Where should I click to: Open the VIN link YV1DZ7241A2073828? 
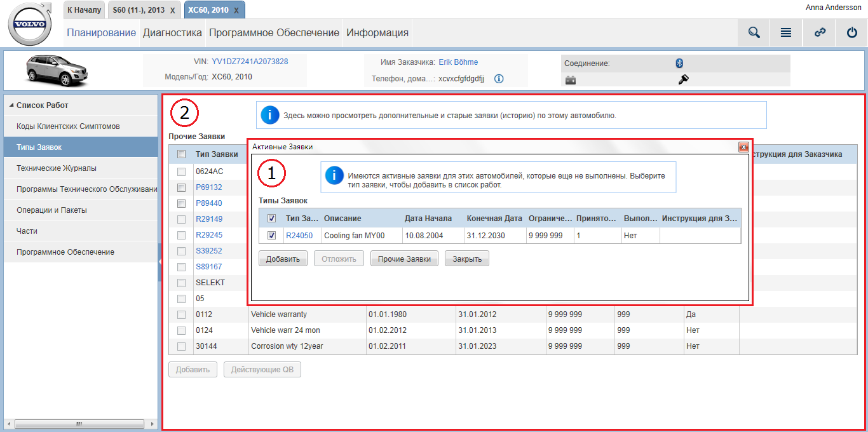pos(250,62)
